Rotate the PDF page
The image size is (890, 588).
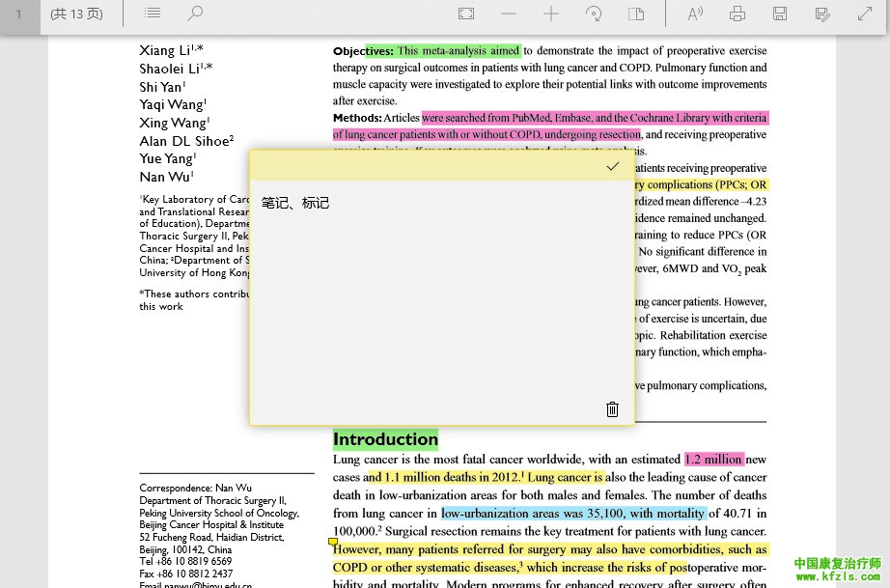[595, 14]
